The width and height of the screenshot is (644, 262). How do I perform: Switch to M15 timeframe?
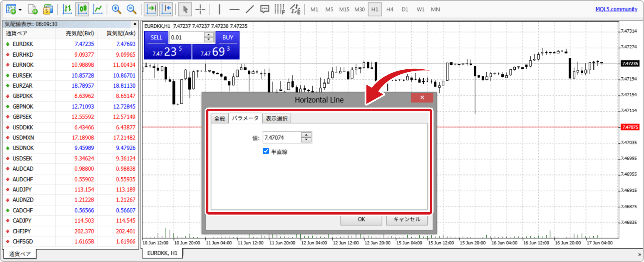click(x=344, y=9)
